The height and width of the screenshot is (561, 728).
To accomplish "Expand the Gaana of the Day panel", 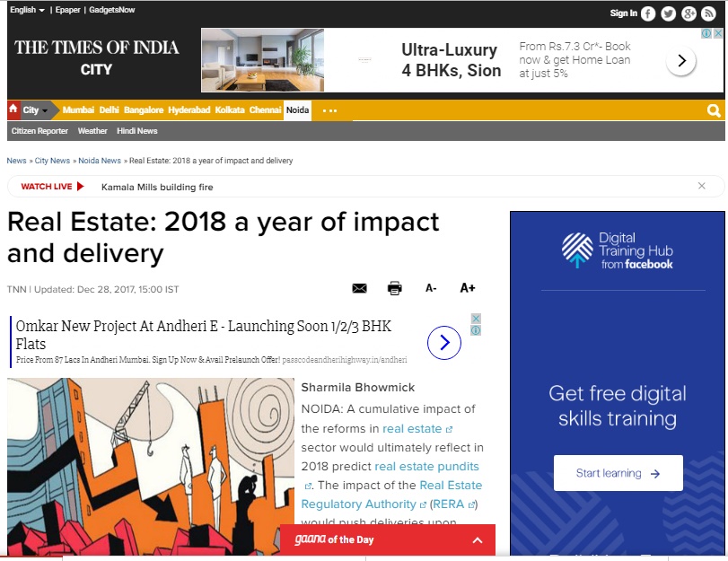I will point(478,540).
